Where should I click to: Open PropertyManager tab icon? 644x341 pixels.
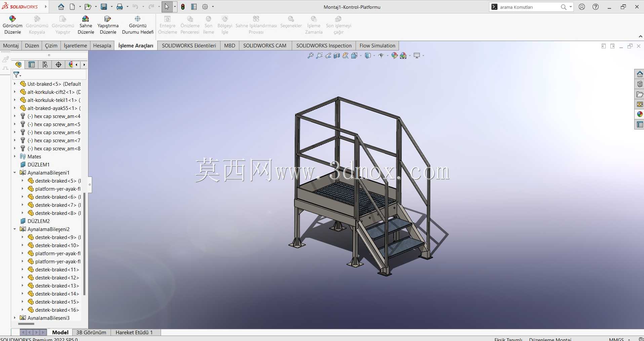point(32,65)
